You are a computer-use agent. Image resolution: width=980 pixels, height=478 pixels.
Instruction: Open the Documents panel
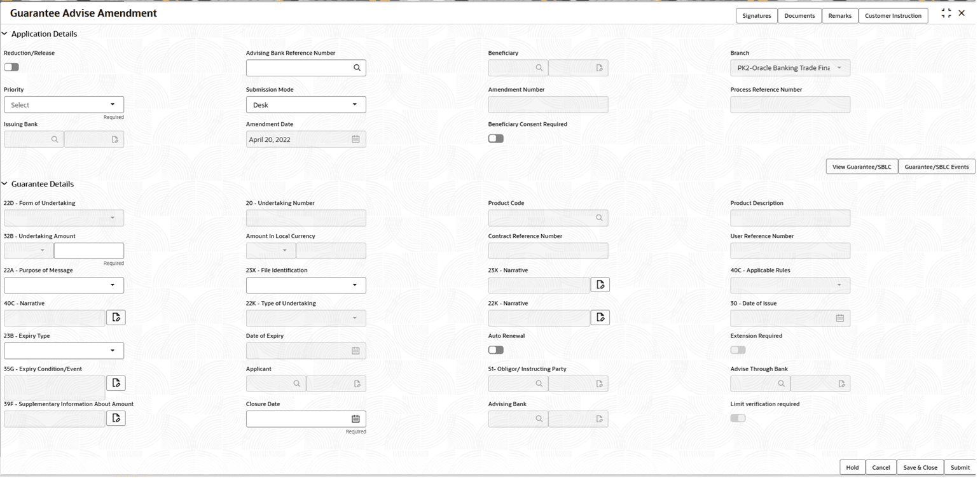pos(799,15)
